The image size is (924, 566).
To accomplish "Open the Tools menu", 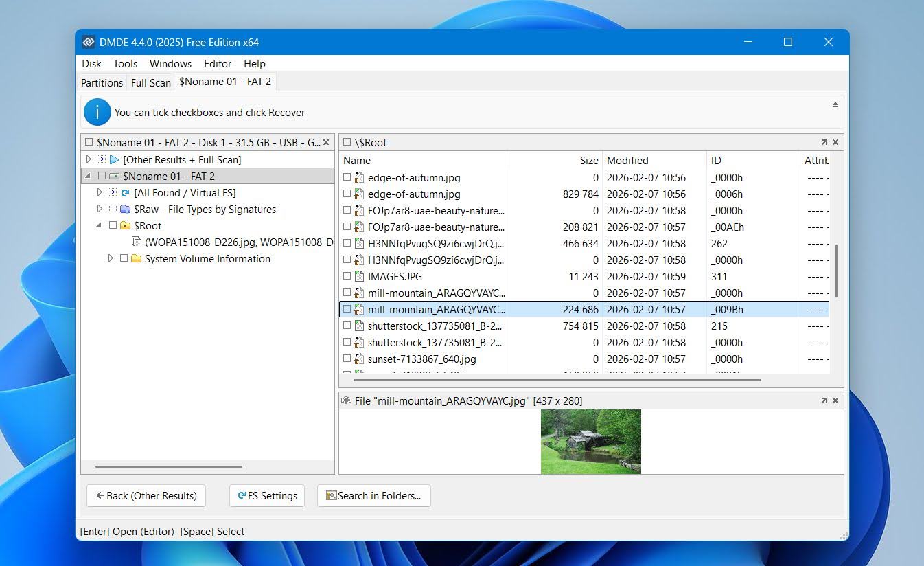I will pos(125,63).
